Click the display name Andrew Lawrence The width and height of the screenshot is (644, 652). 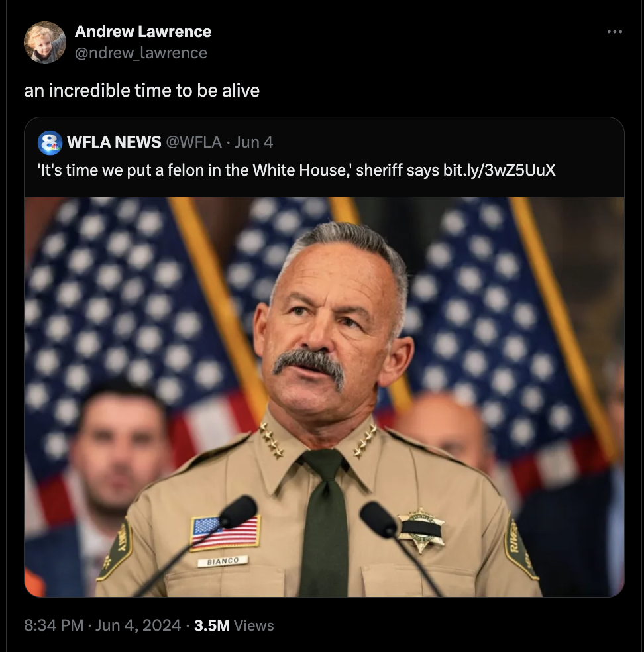tap(142, 31)
